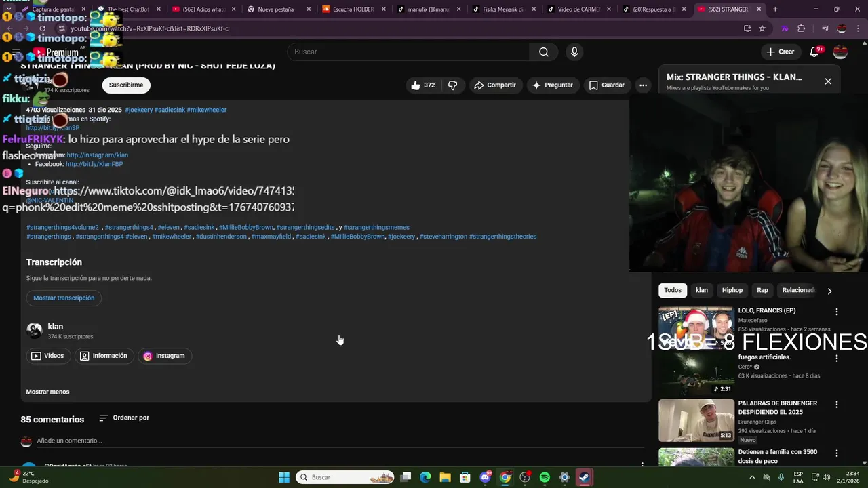Show more chips with right arrow

(829, 291)
